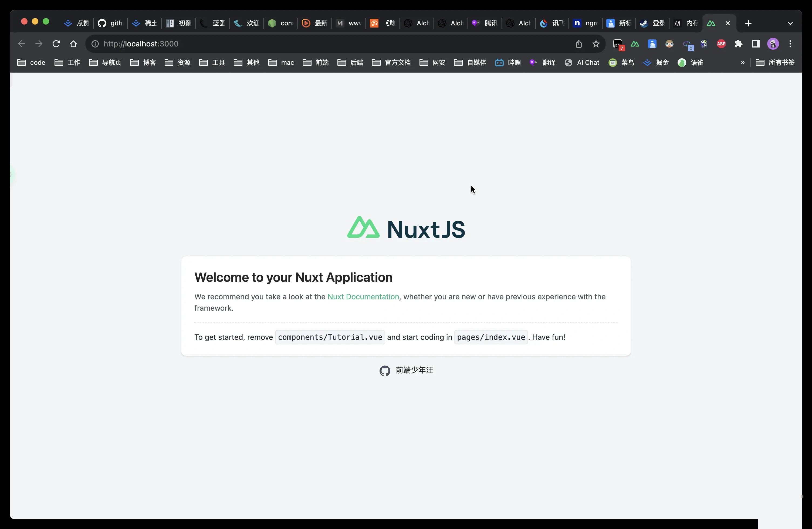Image resolution: width=812 pixels, height=529 pixels.
Task: Open the 其他 bookmarks folder
Action: [247, 62]
